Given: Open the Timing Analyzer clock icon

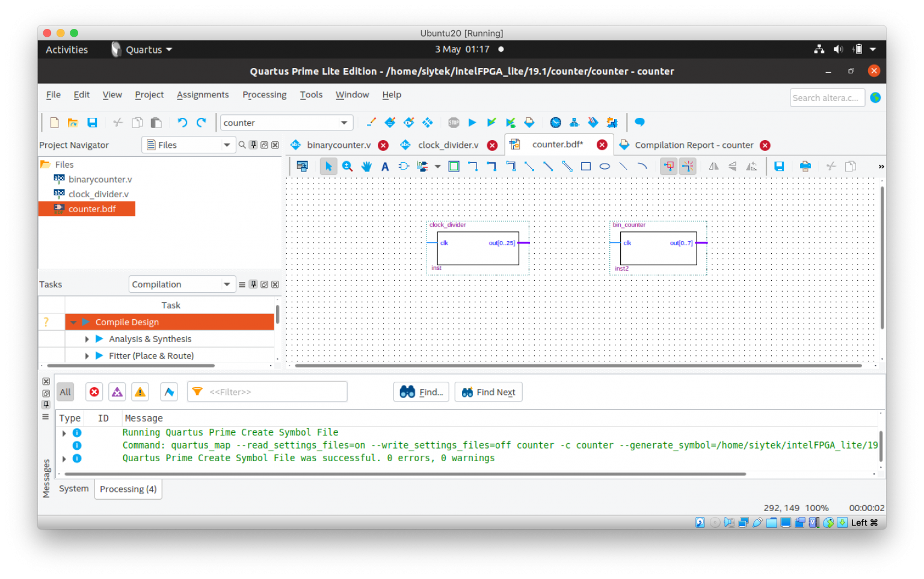Looking at the screenshot, I should pos(555,122).
